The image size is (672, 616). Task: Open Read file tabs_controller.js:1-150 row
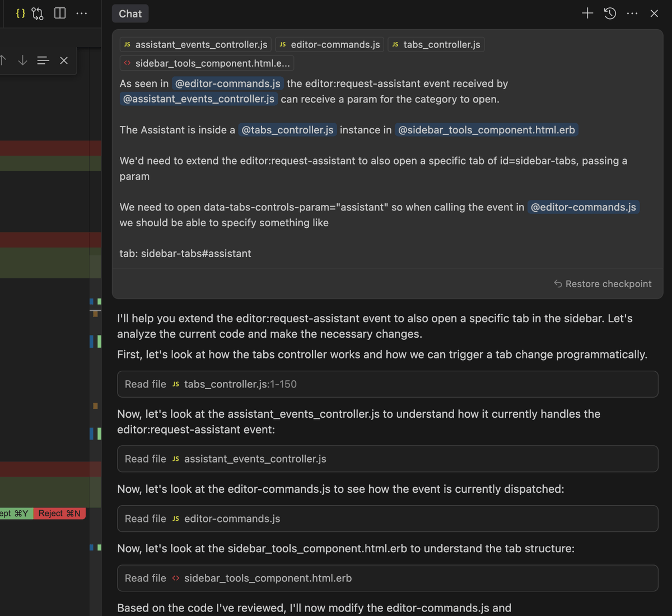388,384
